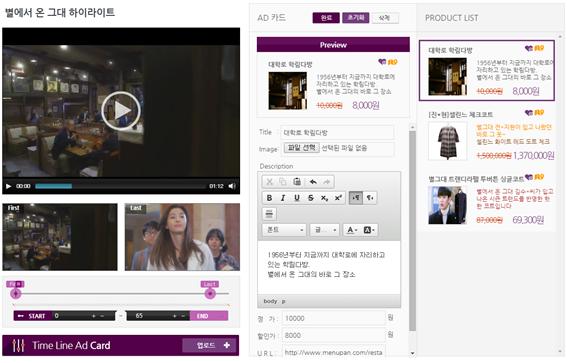Click the paste icon in editor toolbar
This screenshot has width=567, height=363.
[x=297, y=182]
